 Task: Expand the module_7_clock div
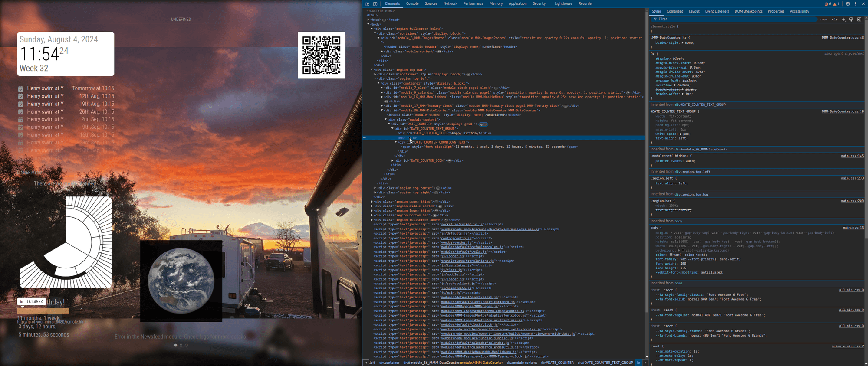pyautogui.click(x=382, y=88)
